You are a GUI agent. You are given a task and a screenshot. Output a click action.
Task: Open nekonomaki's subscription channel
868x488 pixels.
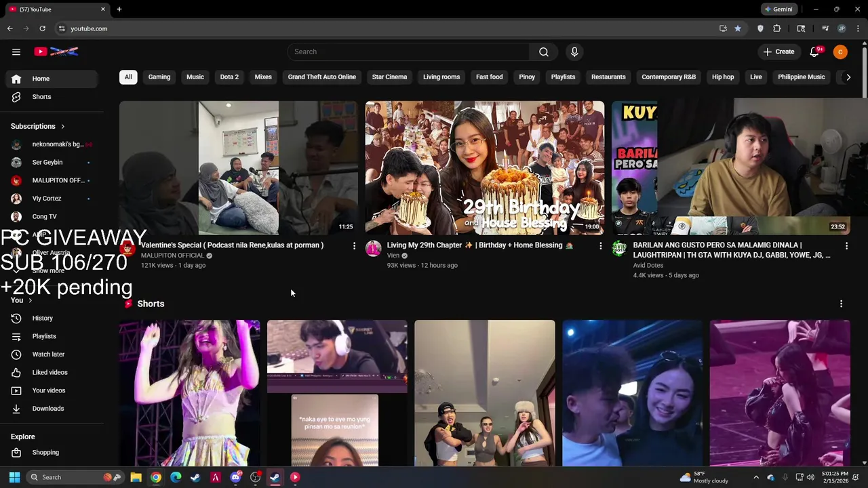(x=52, y=144)
